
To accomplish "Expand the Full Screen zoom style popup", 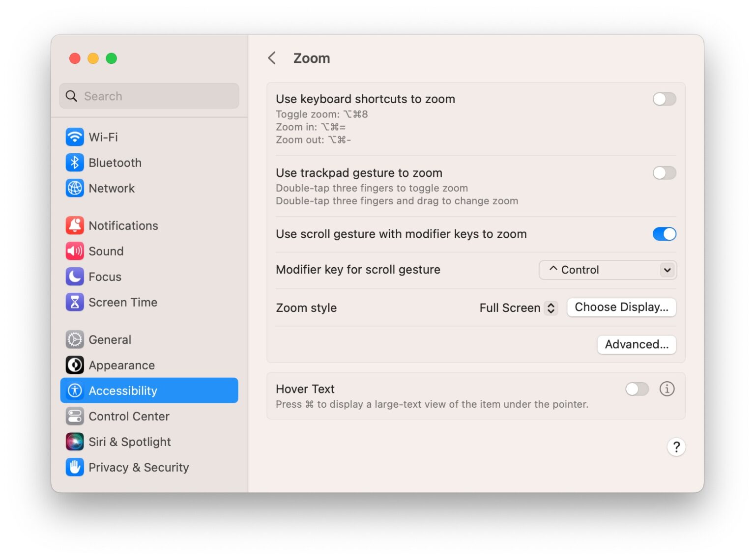I will 518,308.
